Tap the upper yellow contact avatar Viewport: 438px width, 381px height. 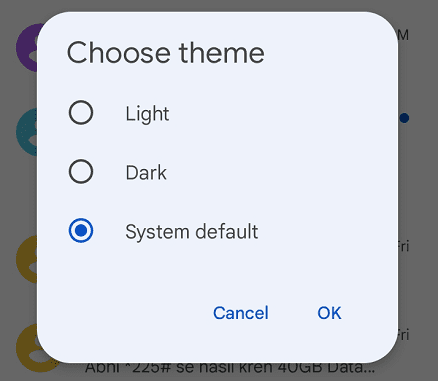pos(27,259)
